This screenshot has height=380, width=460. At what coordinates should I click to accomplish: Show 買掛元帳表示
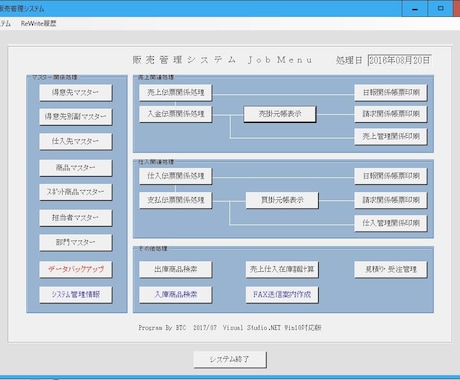click(x=282, y=200)
